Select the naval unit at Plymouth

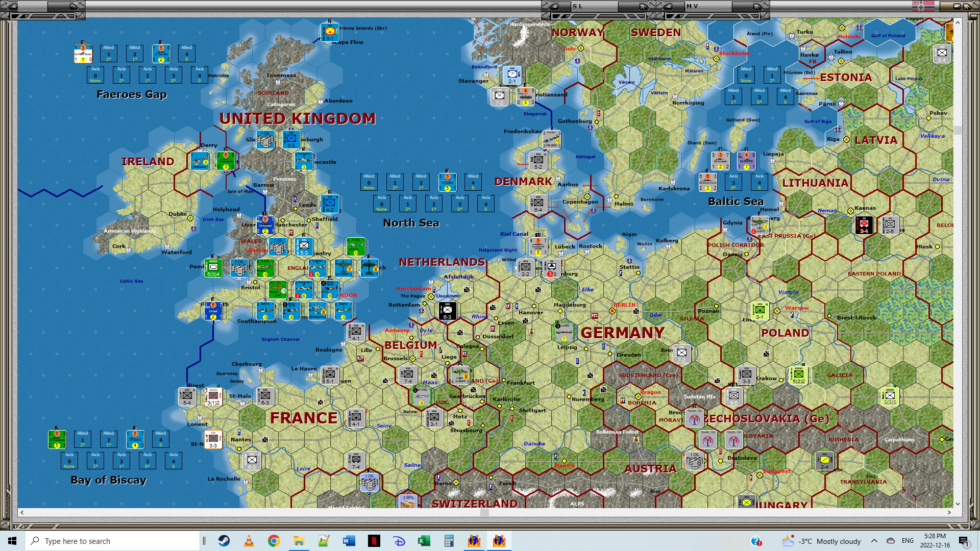pyautogui.click(x=213, y=311)
